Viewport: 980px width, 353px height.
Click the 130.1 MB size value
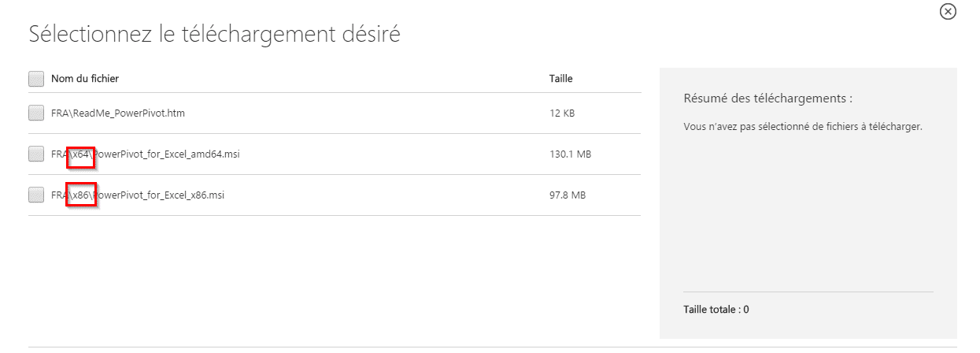(570, 154)
